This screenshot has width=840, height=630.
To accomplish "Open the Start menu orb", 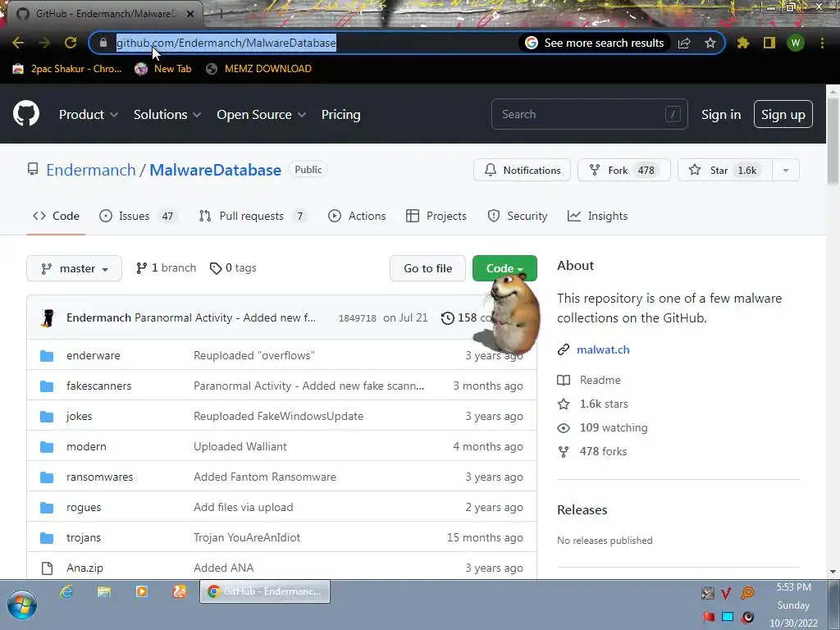I will tap(22, 605).
